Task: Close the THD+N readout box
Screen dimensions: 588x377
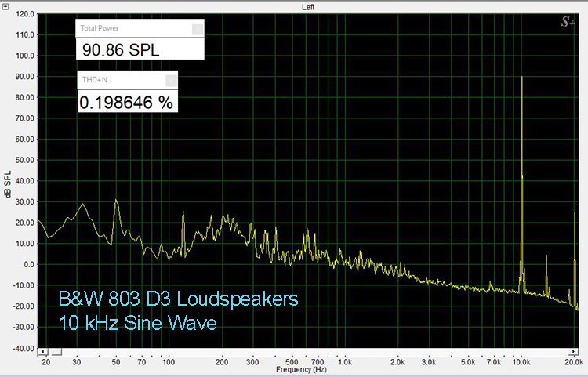Action: pyautogui.click(x=171, y=80)
